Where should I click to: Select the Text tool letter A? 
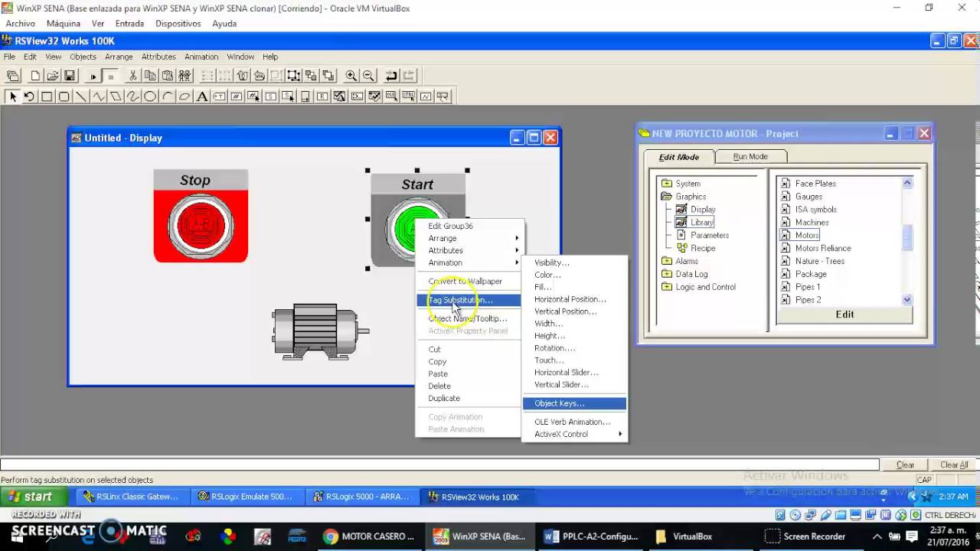point(202,96)
